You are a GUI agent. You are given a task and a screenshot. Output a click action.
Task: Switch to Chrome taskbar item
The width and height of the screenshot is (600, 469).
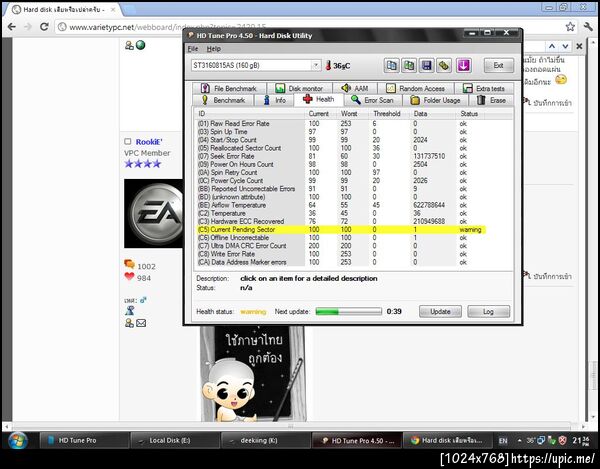click(448, 440)
